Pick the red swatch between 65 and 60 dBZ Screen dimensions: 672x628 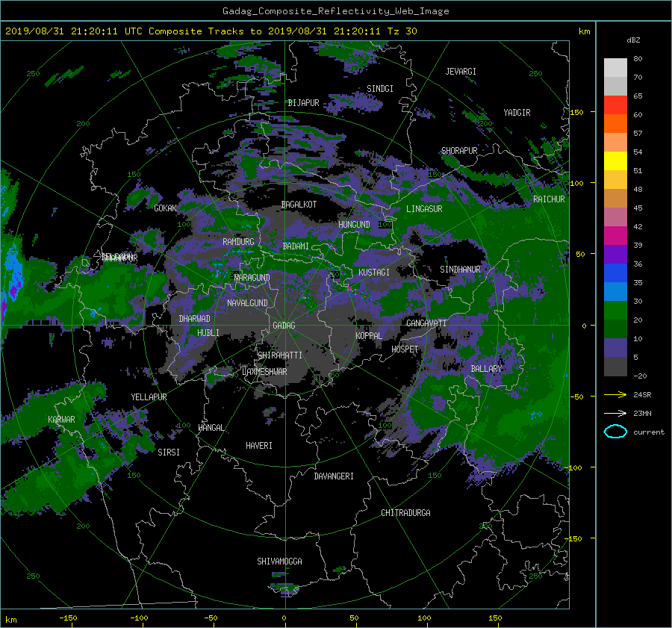pyautogui.click(x=615, y=105)
